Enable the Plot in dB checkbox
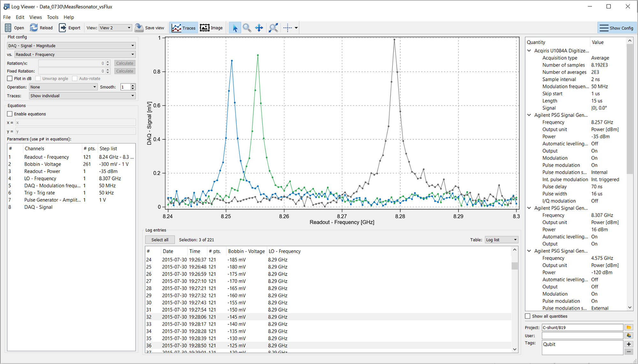Image resolution: width=638 pixels, height=364 pixels. (10, 78)
